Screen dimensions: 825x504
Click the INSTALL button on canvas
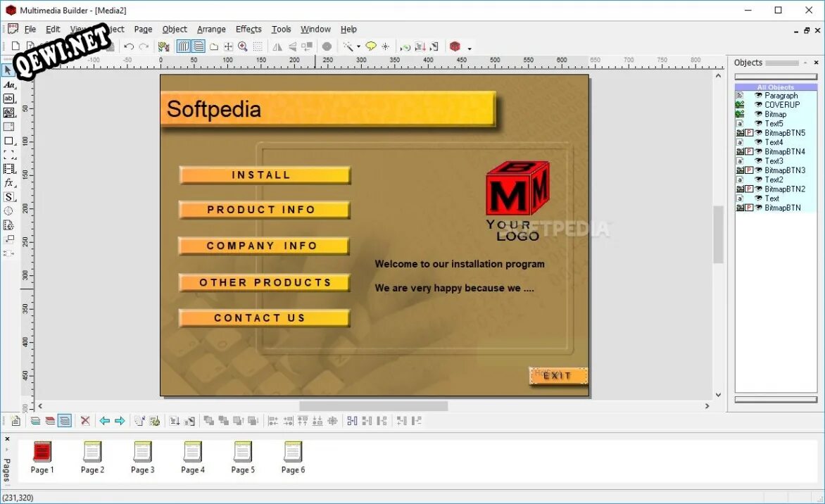tap(265, 175)
